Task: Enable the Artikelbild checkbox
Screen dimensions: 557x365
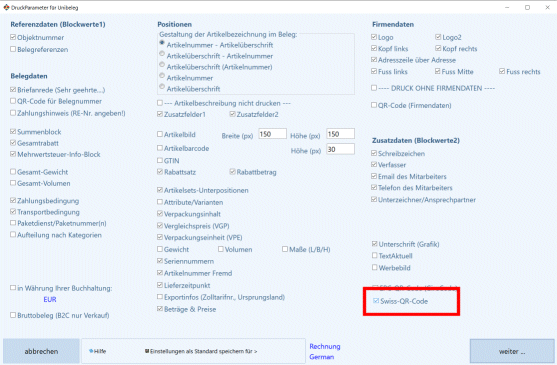Action: 160,134
